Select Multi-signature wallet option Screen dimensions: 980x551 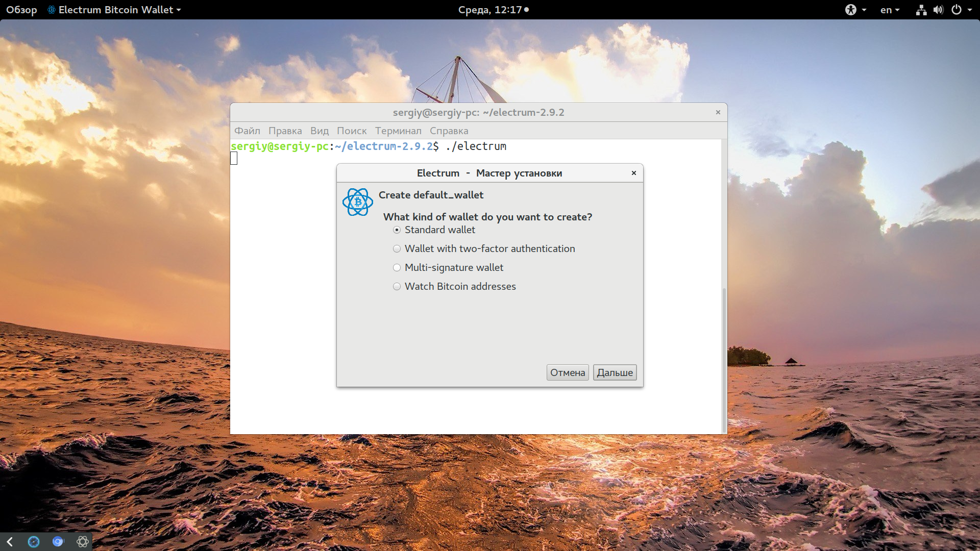[x=396, y=267]
